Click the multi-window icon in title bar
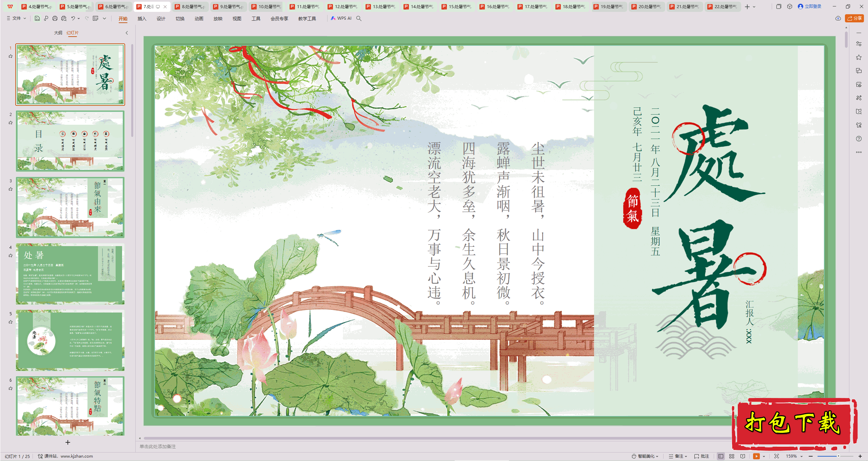The image size is (868, 461). point(778,6)
